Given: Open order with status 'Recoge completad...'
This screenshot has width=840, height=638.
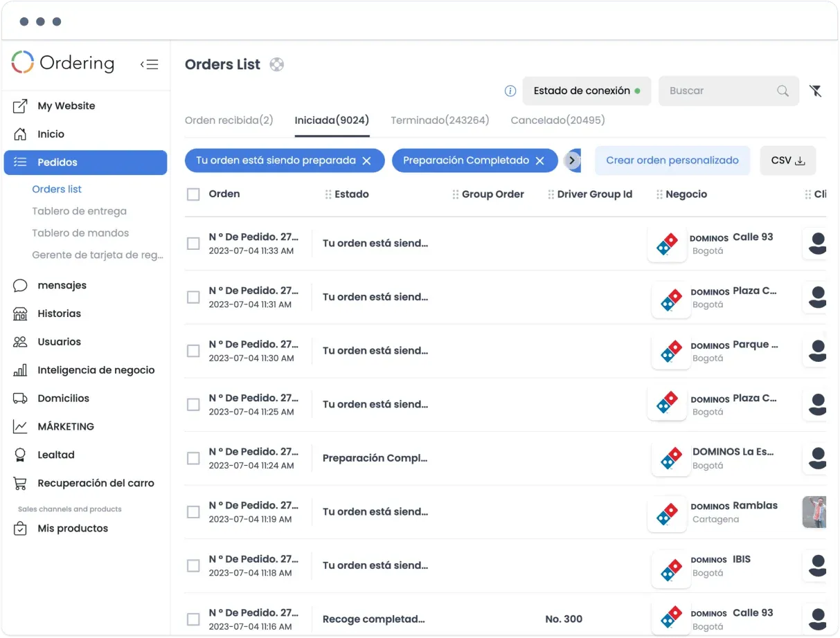Looking at the screenshot, I should tap(373, 619).
